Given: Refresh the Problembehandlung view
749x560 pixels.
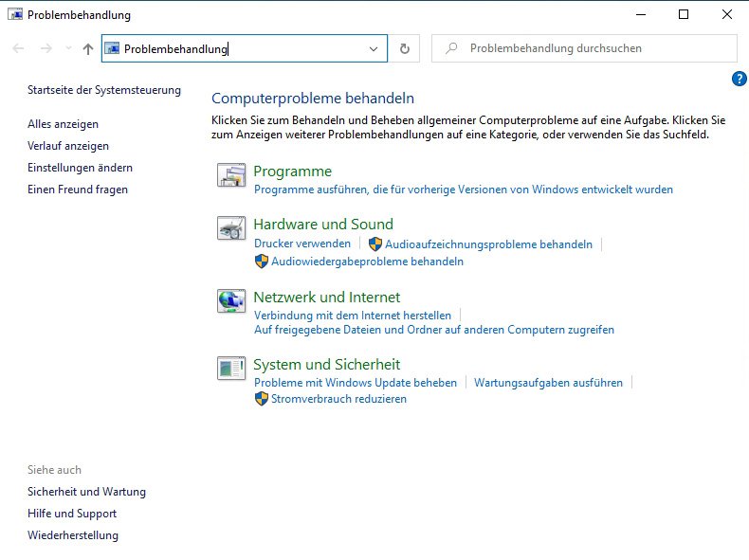Looking at the screenshot, I should coord(405,48).
